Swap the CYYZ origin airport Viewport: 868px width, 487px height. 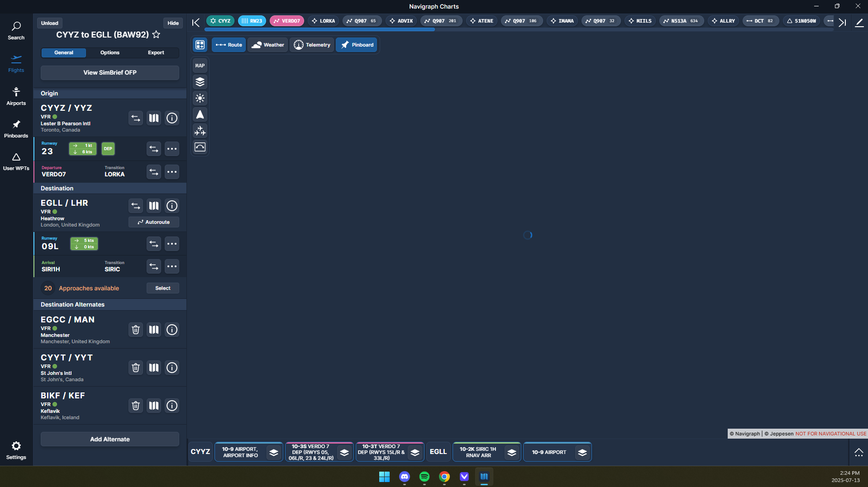click(x=136, y=118)
